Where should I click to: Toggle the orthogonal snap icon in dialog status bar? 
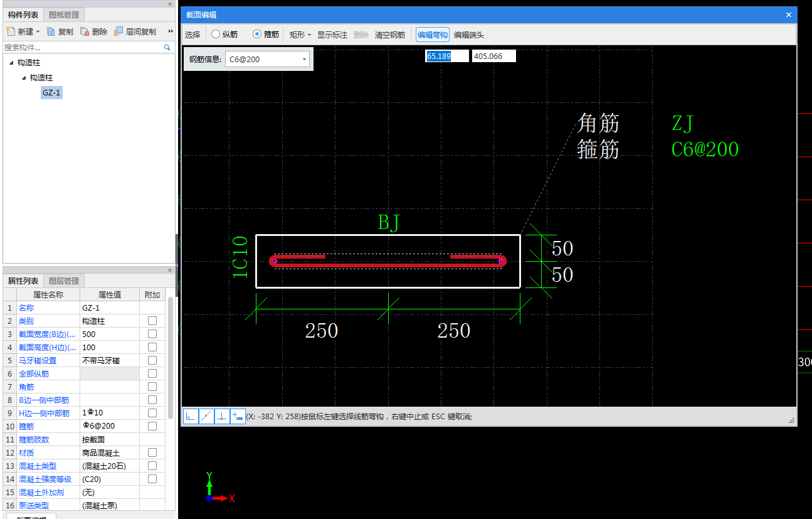pyautogui.click(x=191, y=416)
